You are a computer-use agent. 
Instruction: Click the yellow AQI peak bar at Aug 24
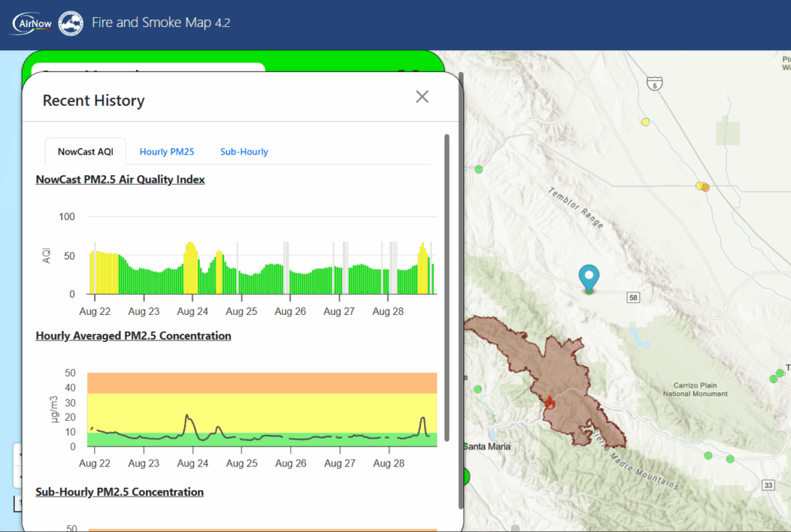pos(190,266)
